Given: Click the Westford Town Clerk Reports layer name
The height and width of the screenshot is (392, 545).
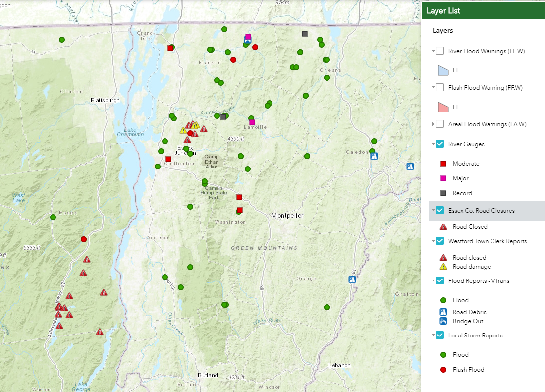Looking at the screenshot, I should [487, 241].
